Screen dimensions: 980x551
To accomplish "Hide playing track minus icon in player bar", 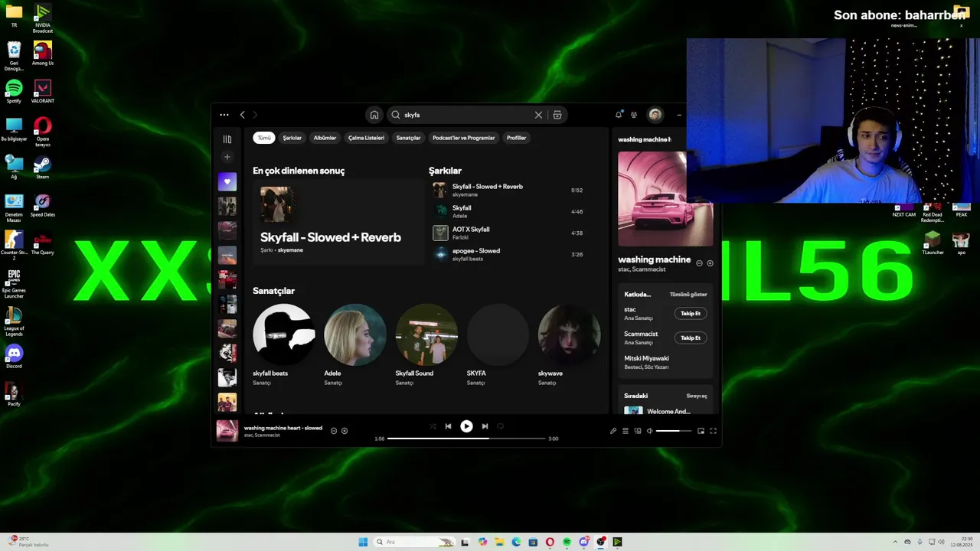I will 333,431.
